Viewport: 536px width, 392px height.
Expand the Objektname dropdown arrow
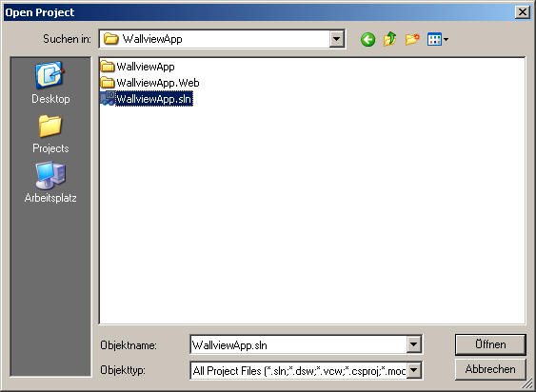click(x=413, y=344)
